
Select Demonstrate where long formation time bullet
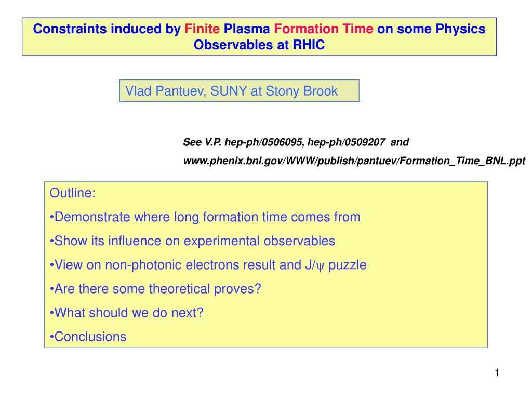click(x=205, y=217)
